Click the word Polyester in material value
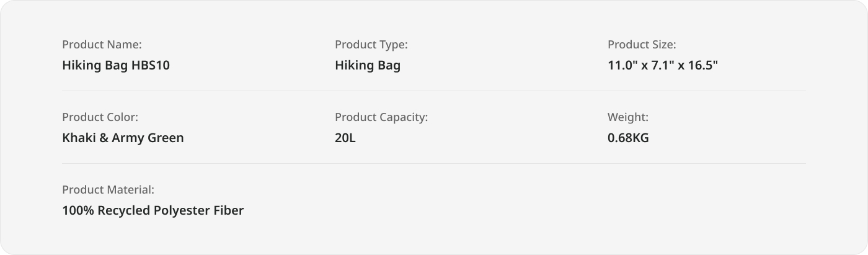The height and width of the screenshot is (255, 868). point(182,210)
